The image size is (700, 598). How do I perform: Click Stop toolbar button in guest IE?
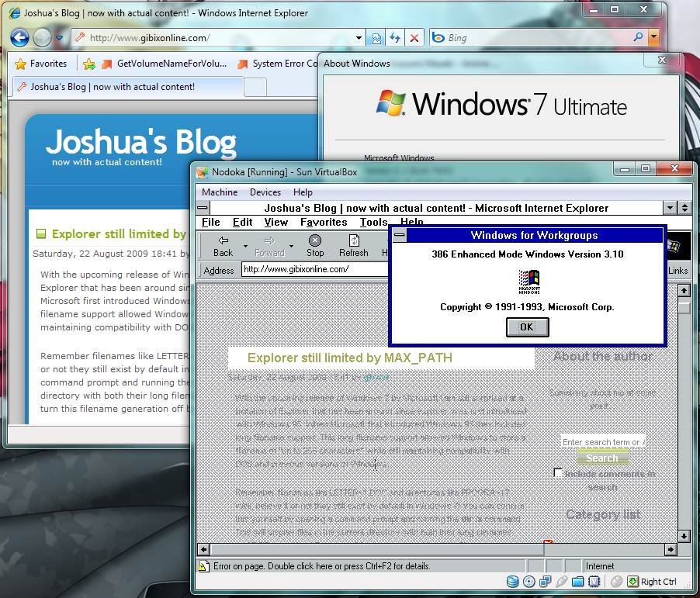coord(315,247)
